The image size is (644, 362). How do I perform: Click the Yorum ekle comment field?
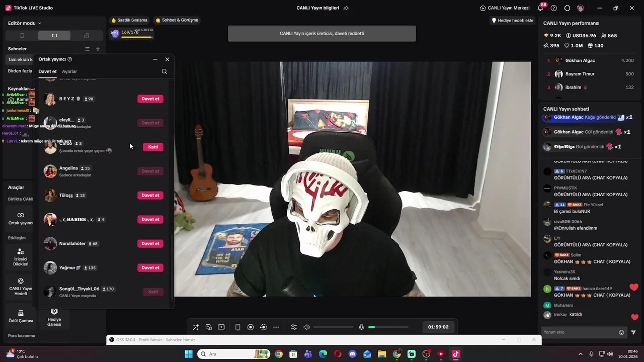(x=580, y=332)
